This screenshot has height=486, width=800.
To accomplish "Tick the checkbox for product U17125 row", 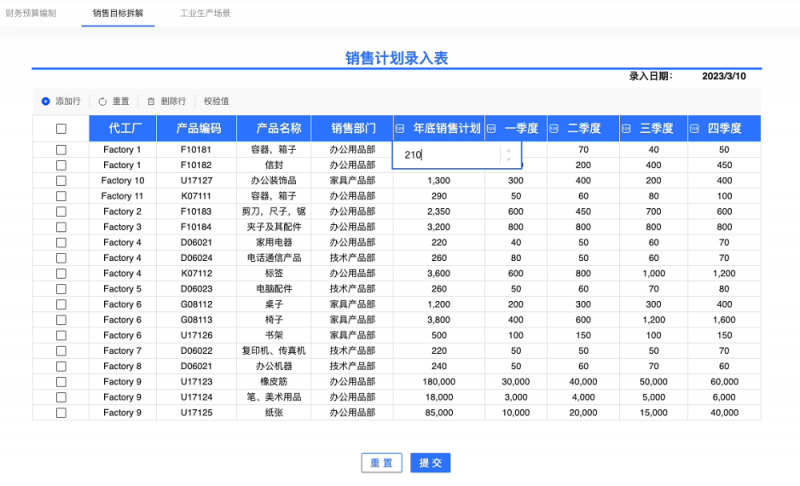I will tap(61, 412).
